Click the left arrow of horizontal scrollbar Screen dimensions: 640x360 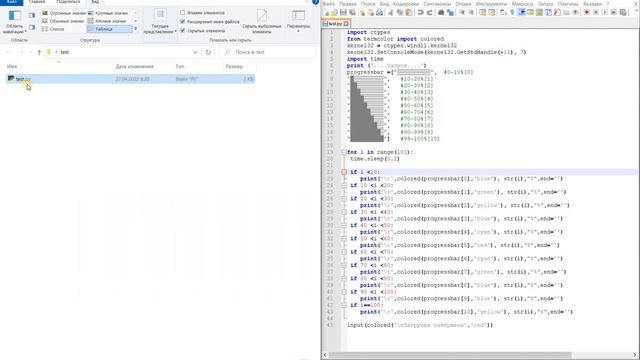click(x=325, y=355)
